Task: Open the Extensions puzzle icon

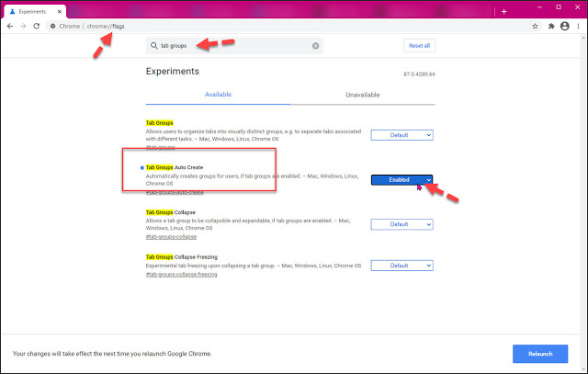Action: coord(550,26)
